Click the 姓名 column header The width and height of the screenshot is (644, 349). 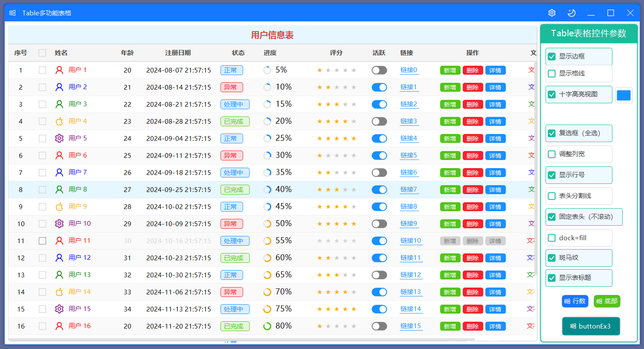61,53
